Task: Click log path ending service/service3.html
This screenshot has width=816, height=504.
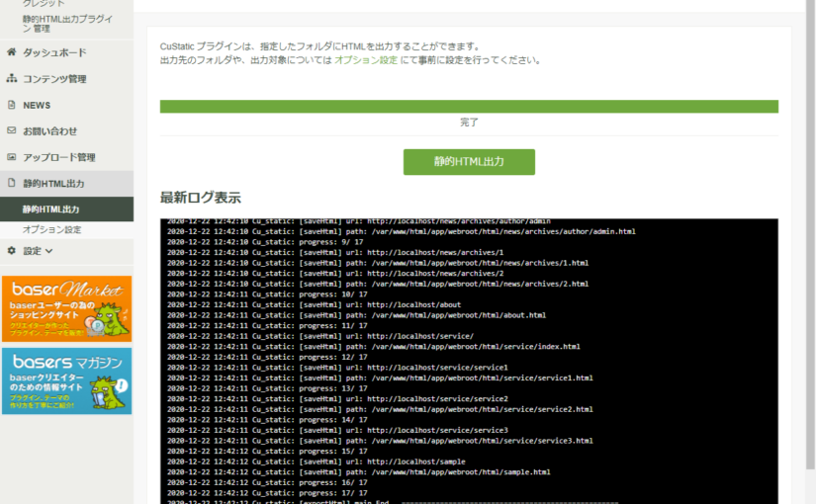Action: coord(482,441)
